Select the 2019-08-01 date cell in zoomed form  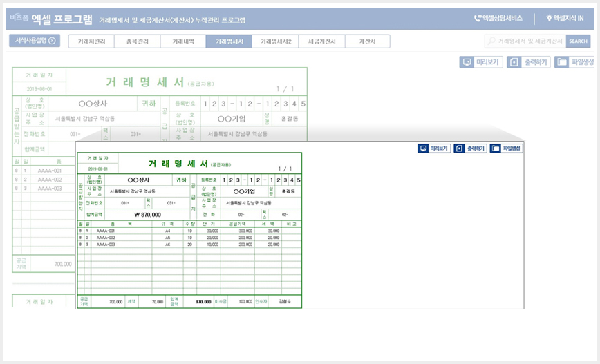coord(98,169)
